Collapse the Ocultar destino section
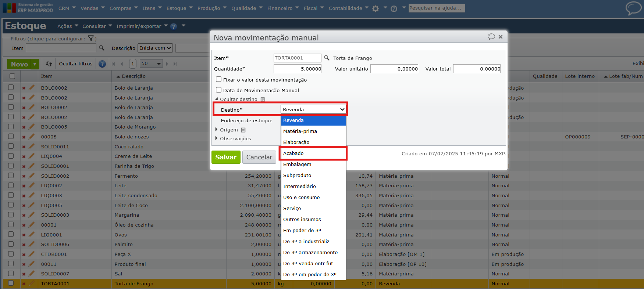This screenshot has width=644, height=289. point(236,99)
